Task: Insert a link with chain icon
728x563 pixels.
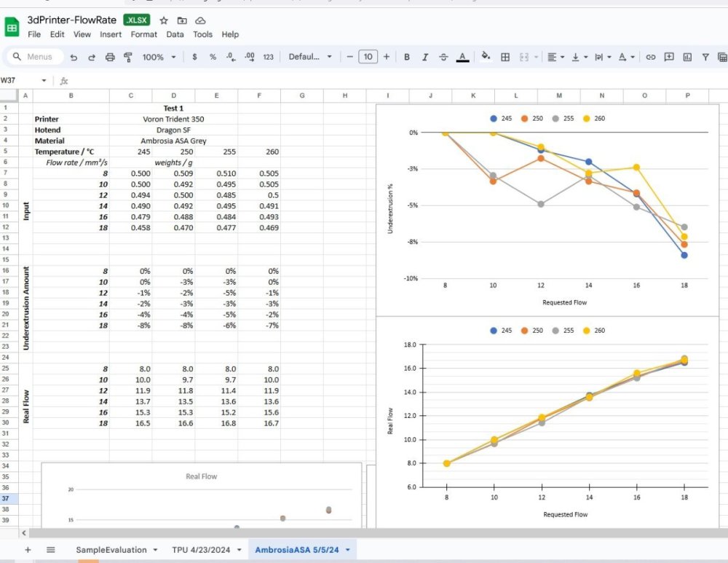Action: [x=650, y=57]
